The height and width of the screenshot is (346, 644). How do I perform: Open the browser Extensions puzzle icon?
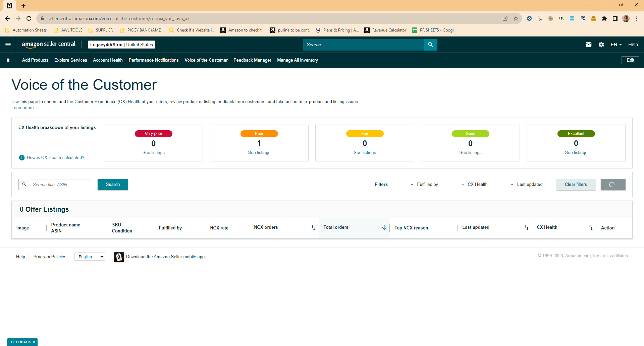[x=604, y=18]
